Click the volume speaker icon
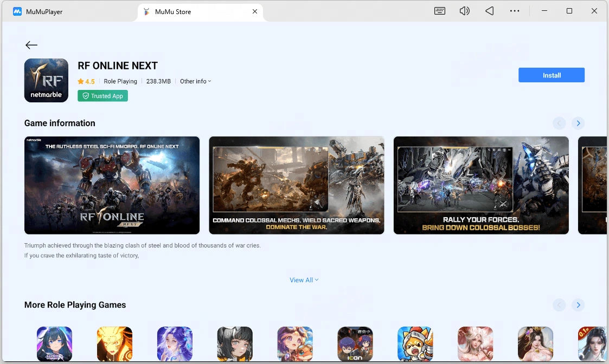Screen dimensions: 609x364 [465, 11]
